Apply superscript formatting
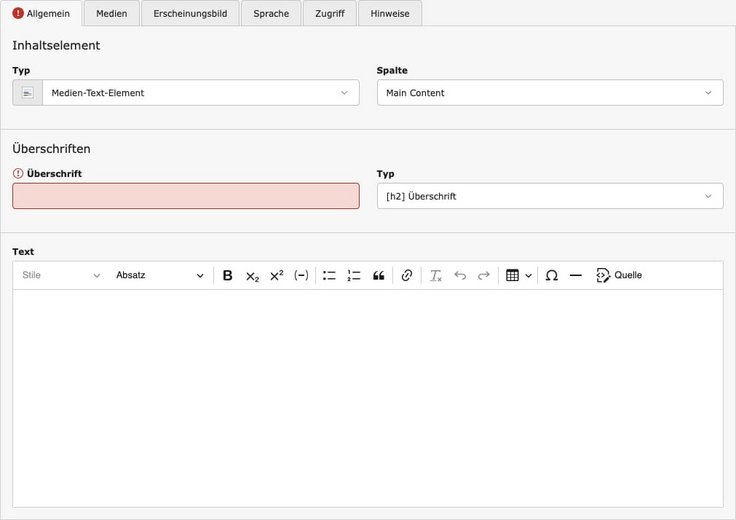Screen dimensions: 736x520 pyautogui.click(x=277, y=276)
